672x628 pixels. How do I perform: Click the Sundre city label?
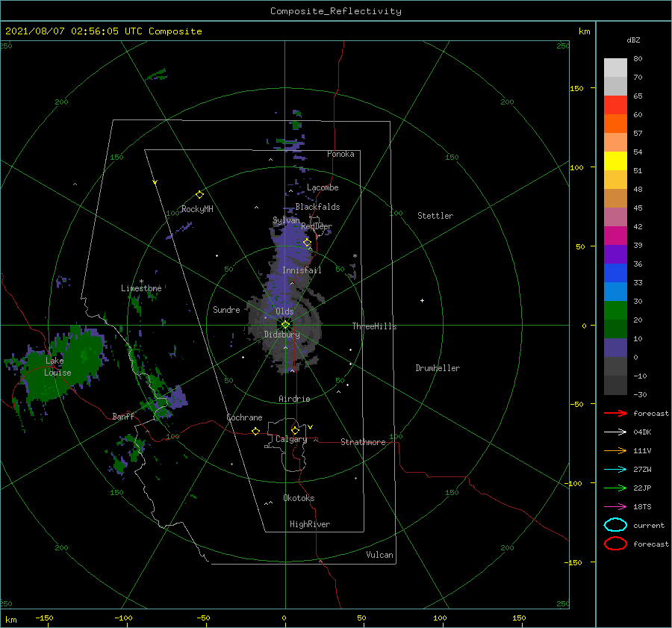click(226, 309)
